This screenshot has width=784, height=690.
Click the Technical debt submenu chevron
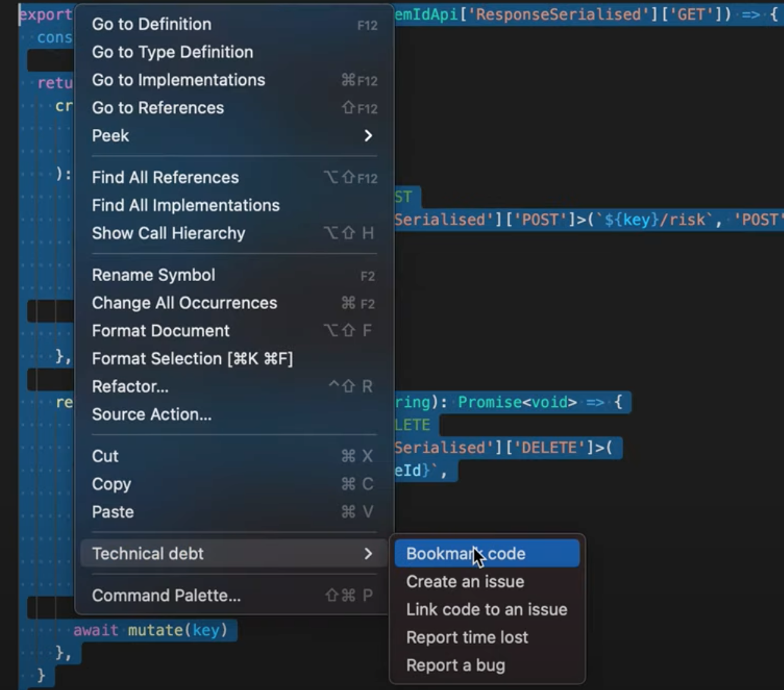368,554
